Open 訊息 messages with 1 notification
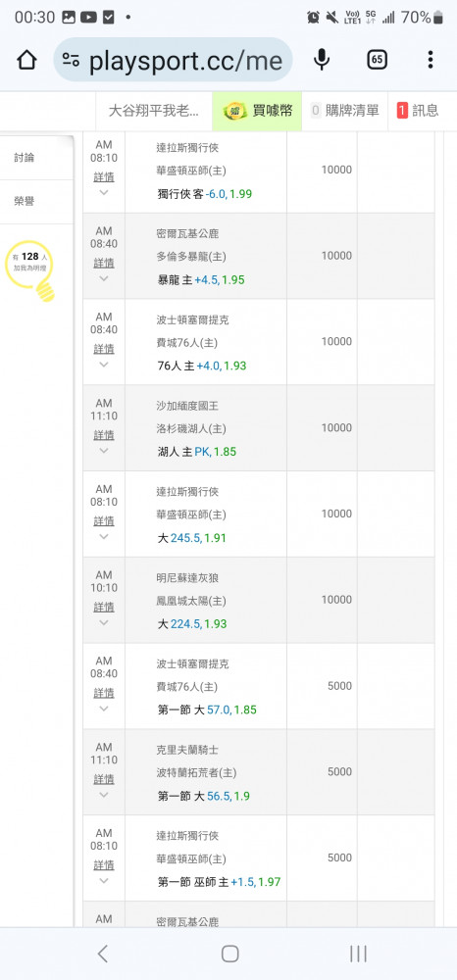457x980 pixels. (x=418, y=112)
